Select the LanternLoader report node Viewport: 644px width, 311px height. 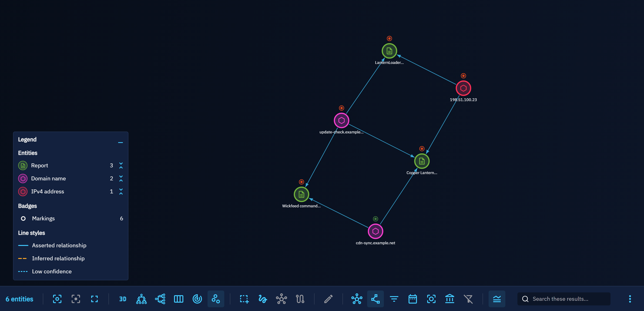coord(389,51)
